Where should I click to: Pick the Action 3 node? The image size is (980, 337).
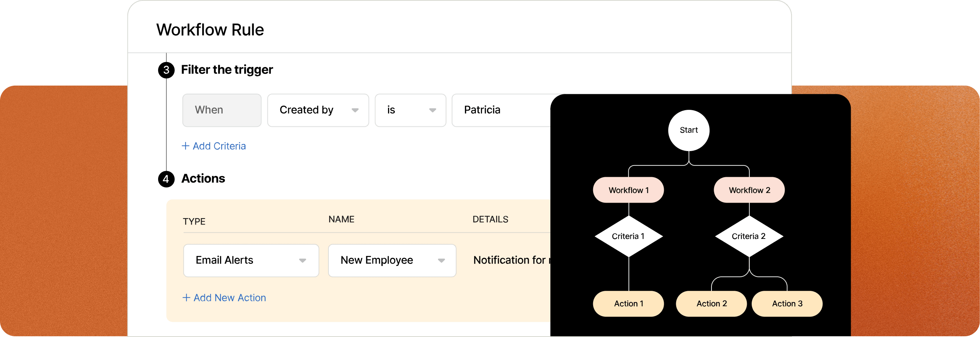pos(787,304)
